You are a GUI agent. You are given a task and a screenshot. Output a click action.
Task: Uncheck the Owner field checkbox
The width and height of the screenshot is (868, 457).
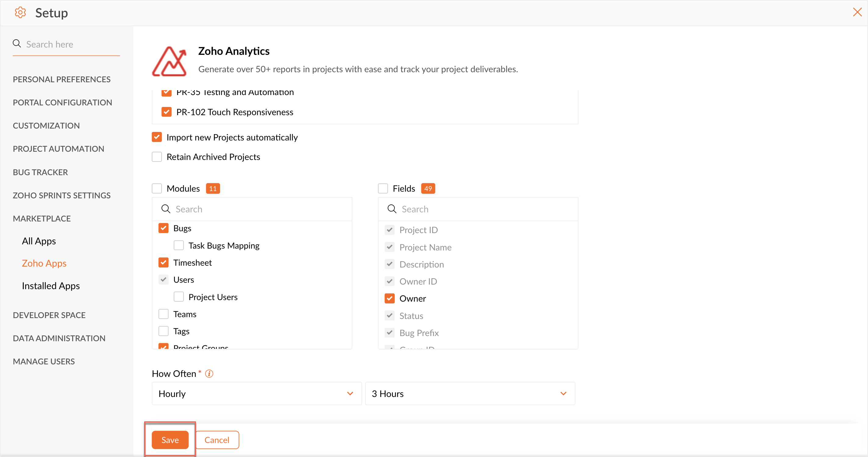[390, 299]
